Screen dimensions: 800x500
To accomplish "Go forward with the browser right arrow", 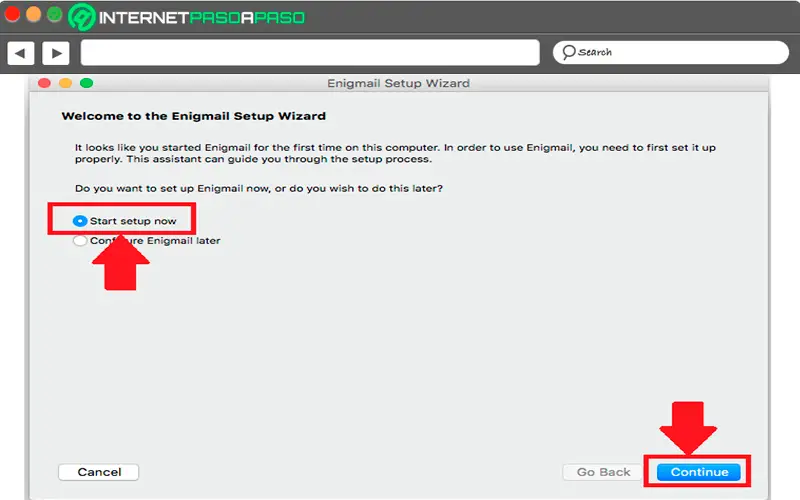I will [x=56, y=53].
